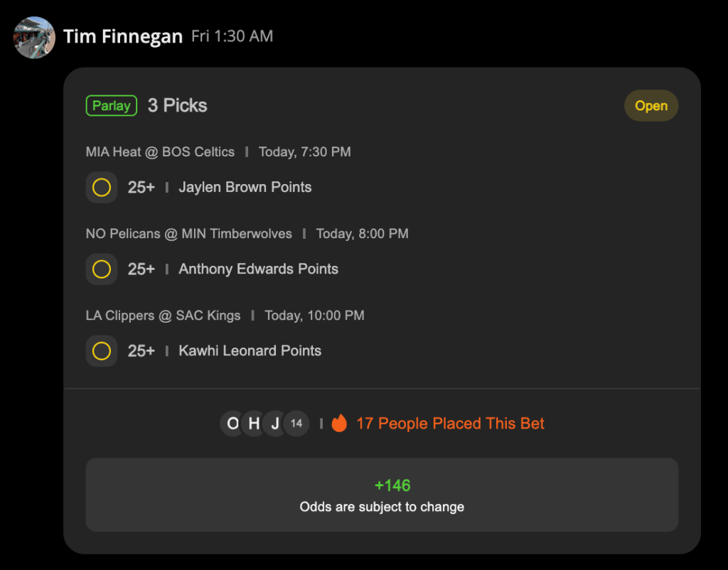Click the orange flame icon
The width and height of the screenshot is (728, 570).
[339, 423]
